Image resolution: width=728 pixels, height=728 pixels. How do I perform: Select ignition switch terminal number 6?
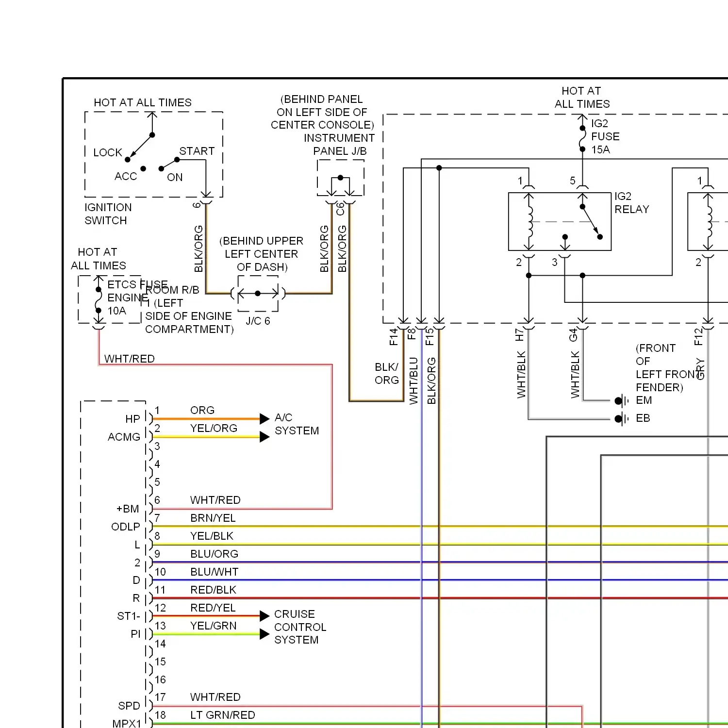click(x=197, y=205)
